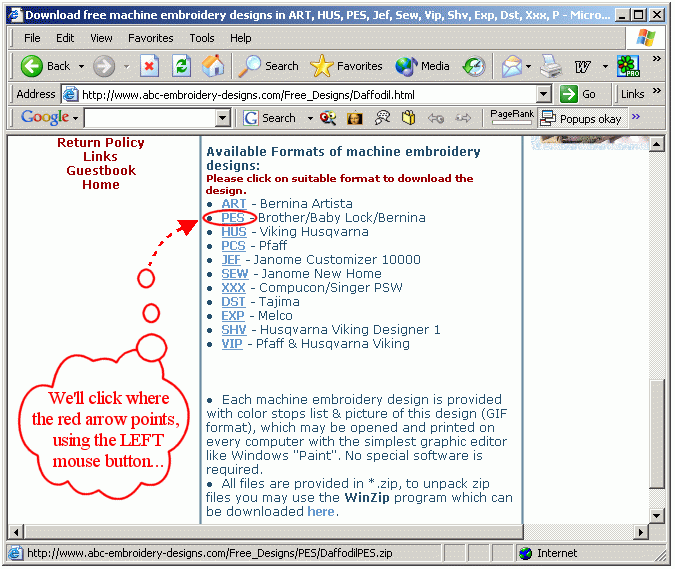675x569 pixels.
Task: Download the XXX Compucon/Singer link
Action: [x=233, y=288]
